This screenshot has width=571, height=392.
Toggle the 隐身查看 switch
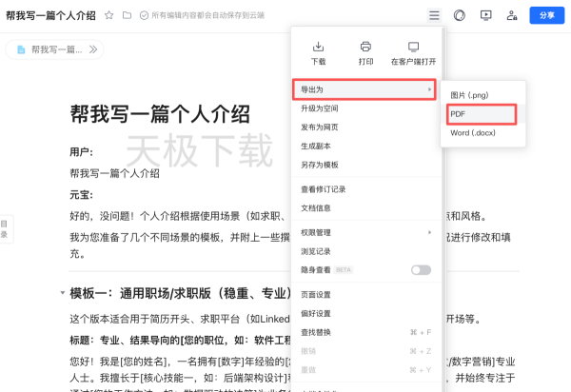click(x=420, y=270)
